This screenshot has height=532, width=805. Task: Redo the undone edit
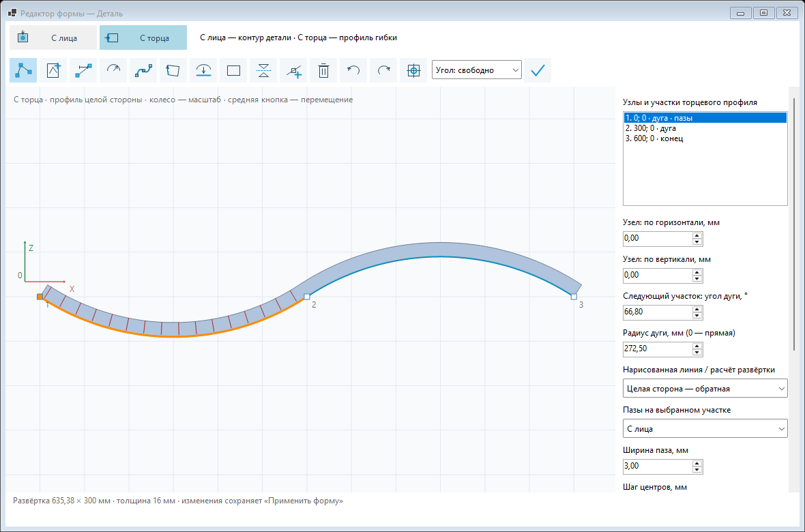[x=383, y=70]
